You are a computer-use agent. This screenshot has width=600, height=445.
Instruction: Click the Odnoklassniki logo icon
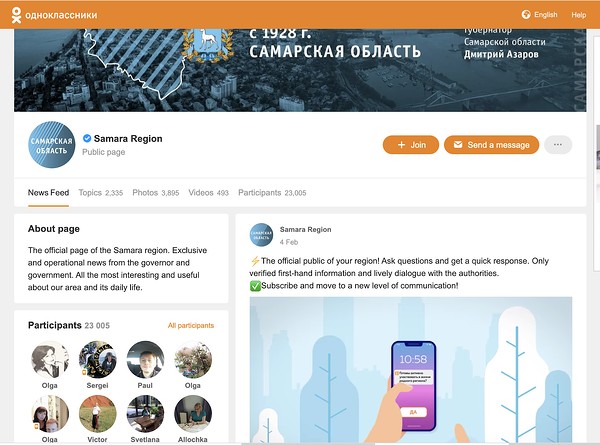click(16, 15)
